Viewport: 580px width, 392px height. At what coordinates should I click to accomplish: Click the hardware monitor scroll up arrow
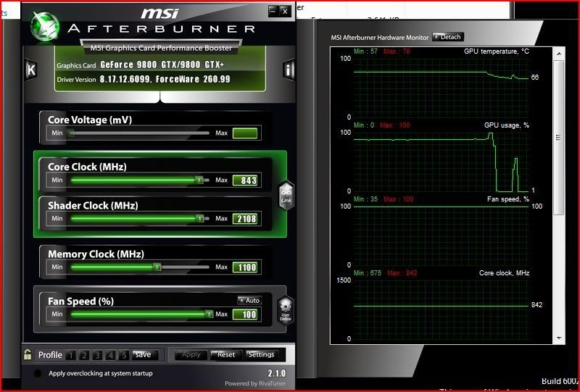(559, 54)
